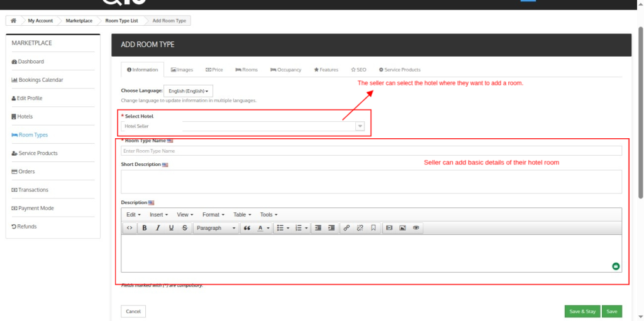Switch to the Occupancy tab
Viewport: 644px width, 321px height.
click(x=286, y=70)
